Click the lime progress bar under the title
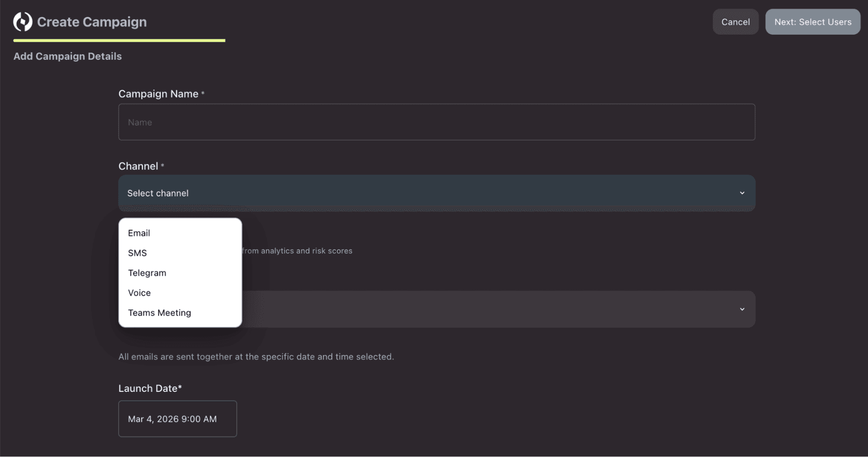This screenshot has width=868, height=457. [x=119, y=41]
